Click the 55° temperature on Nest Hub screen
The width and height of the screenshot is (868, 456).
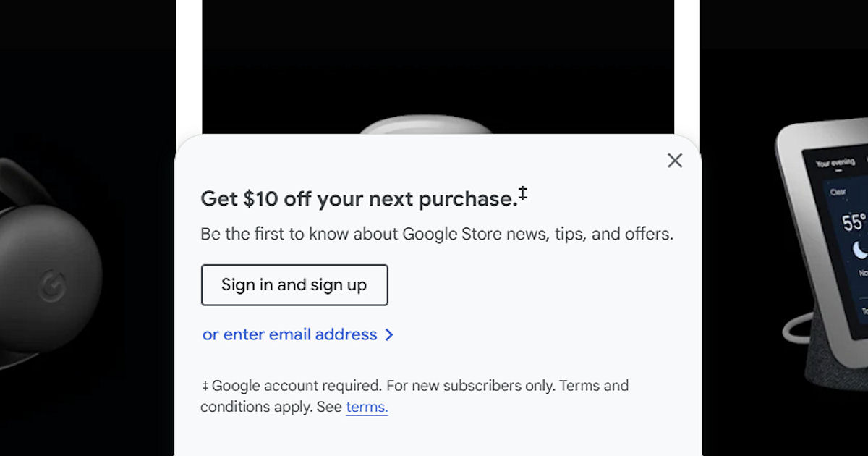(x=854, y=222)
